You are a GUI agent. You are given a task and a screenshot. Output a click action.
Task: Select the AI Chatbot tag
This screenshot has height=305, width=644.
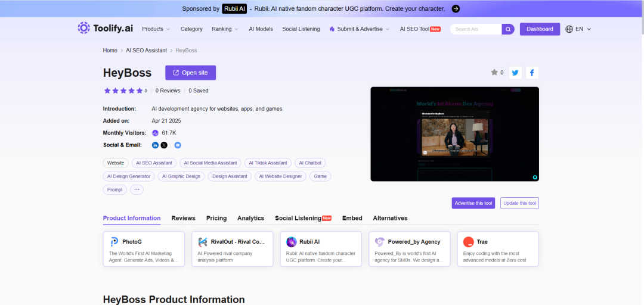(310, 163)
